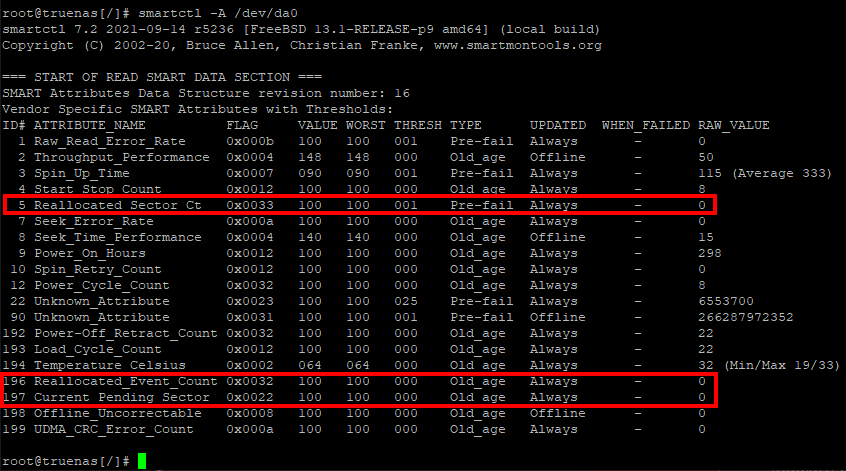Select the smartmontools version line text 'smartctl 7.2 2021-09-14 r5236'
The height and width of the screenshot is (471, 846).
(118, 29)
